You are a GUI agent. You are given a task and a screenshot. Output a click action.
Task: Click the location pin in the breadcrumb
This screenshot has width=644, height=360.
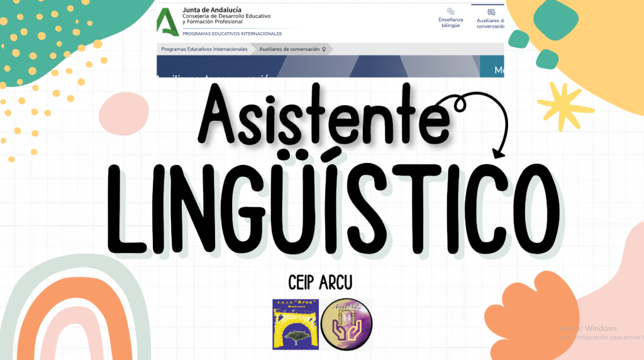tap(324, 49)
